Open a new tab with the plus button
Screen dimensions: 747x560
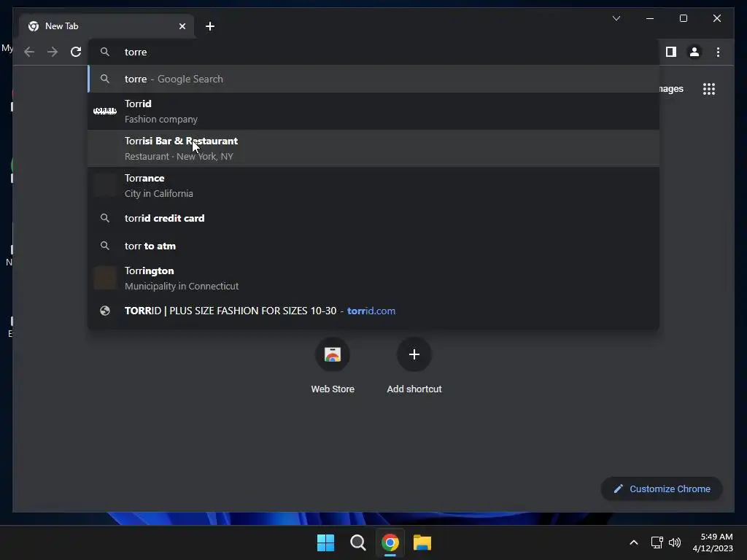pyautogui.click(x=210, y=26)
